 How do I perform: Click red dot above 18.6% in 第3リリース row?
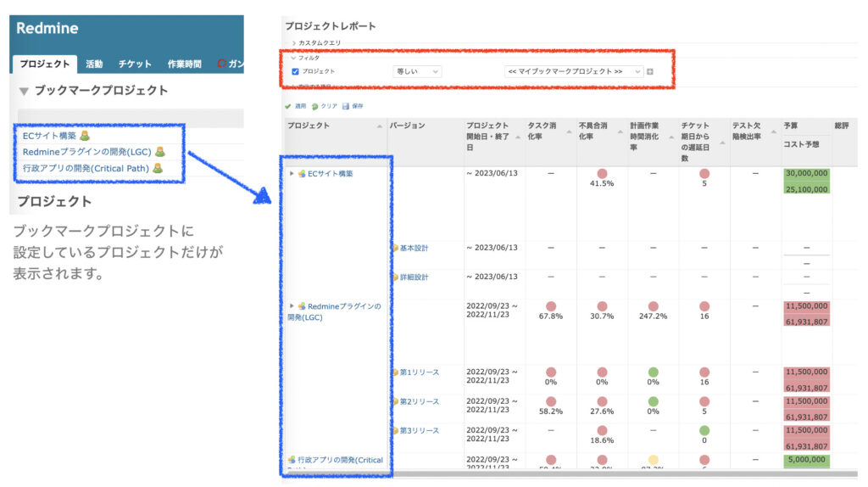pyautogui.click(x=603, y=430)
